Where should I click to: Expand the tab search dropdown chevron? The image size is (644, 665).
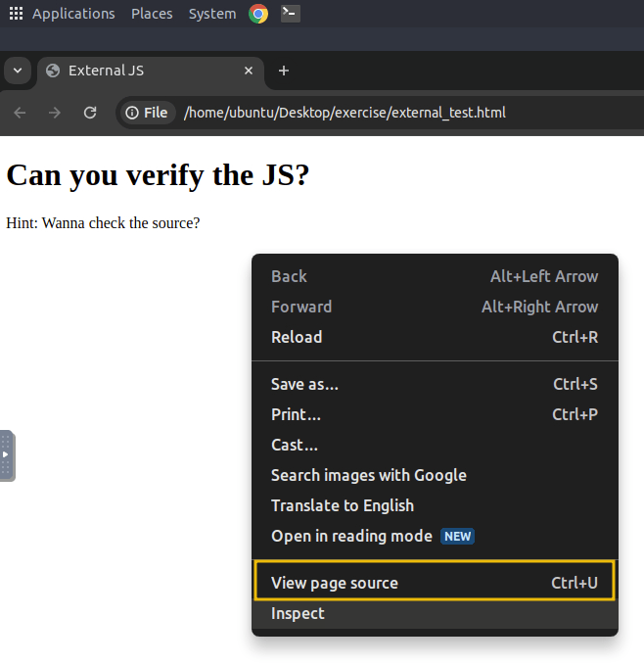[18, 71]
